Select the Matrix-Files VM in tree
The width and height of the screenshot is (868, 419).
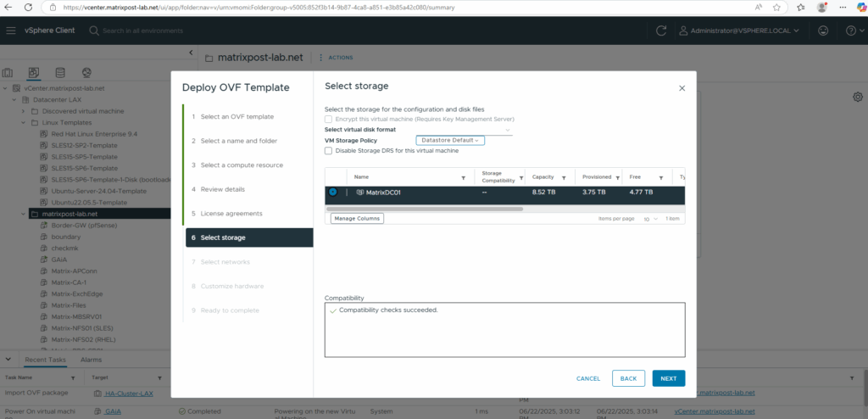70,305
